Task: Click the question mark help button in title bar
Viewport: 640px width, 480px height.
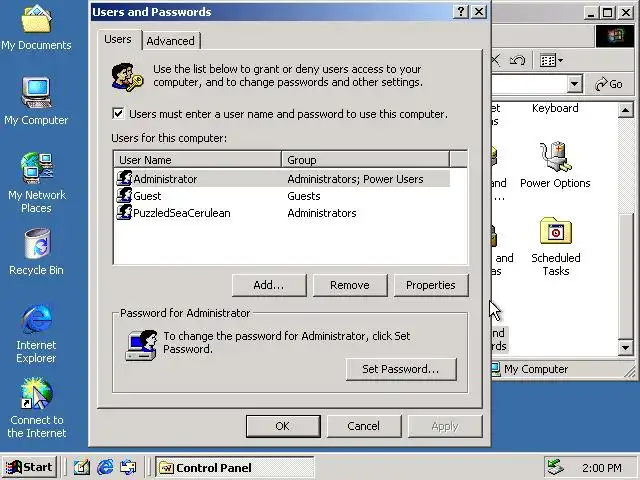Action: click(461, 12)
